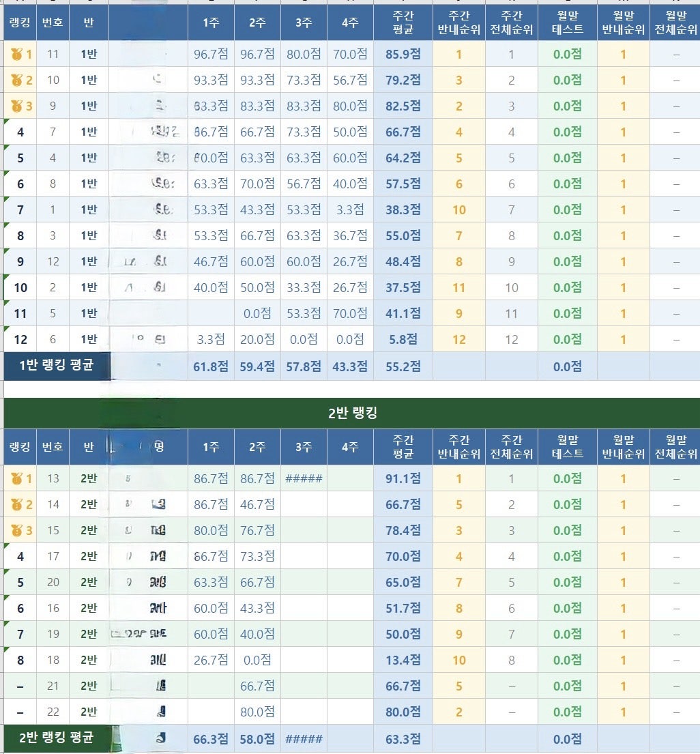Select the 57.5점 weekly average cell
Viewport: 700px width, 754px height.
(x=403, y=184)
